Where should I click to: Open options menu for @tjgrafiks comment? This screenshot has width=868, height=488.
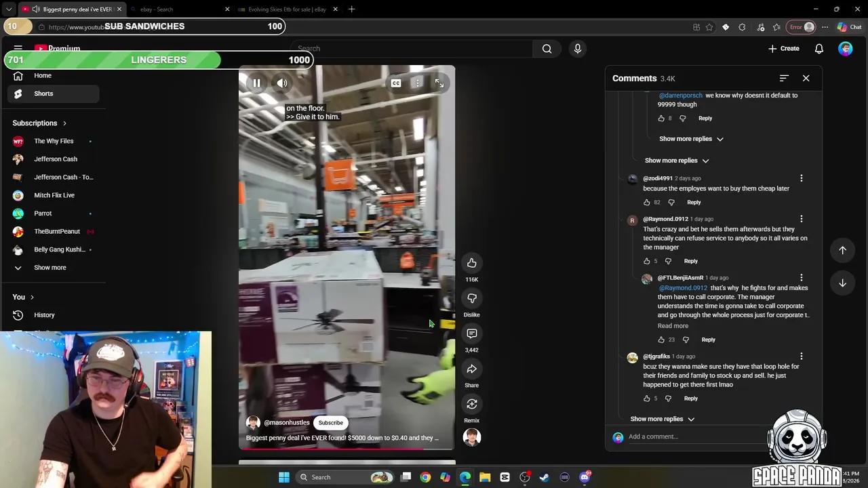[x=802, y=357]
